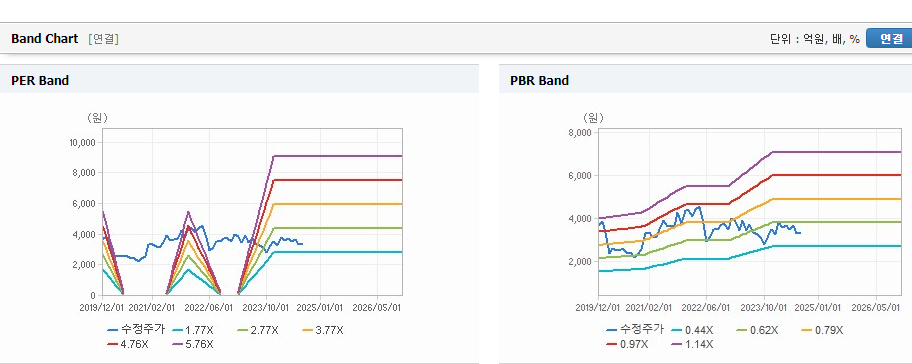The height and width of the screenshot is (364, 912).
Task: Toggle the 1.77X legend series
Action: [192, 330]
